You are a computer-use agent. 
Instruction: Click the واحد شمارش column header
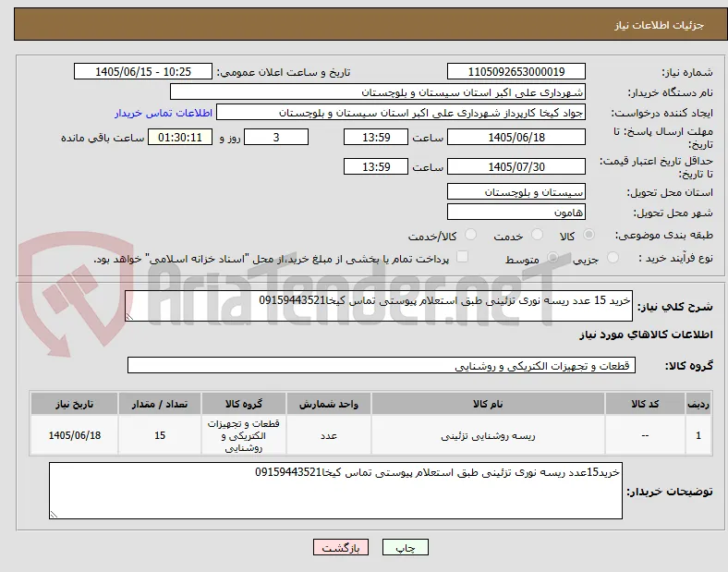pyautogui.click(x=329, y=404)
